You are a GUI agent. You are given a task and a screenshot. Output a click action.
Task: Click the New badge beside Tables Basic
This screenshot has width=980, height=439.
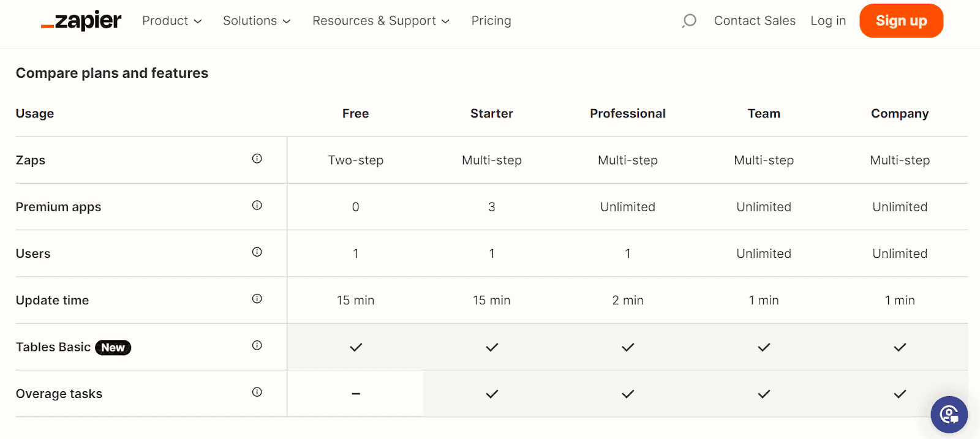[x=113, y=348]
